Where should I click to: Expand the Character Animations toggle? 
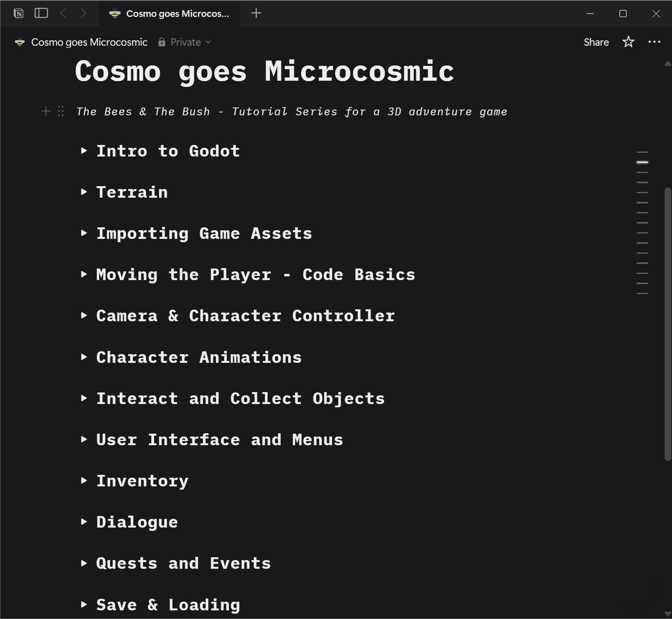pyautogui.click(x=84, y=357)
